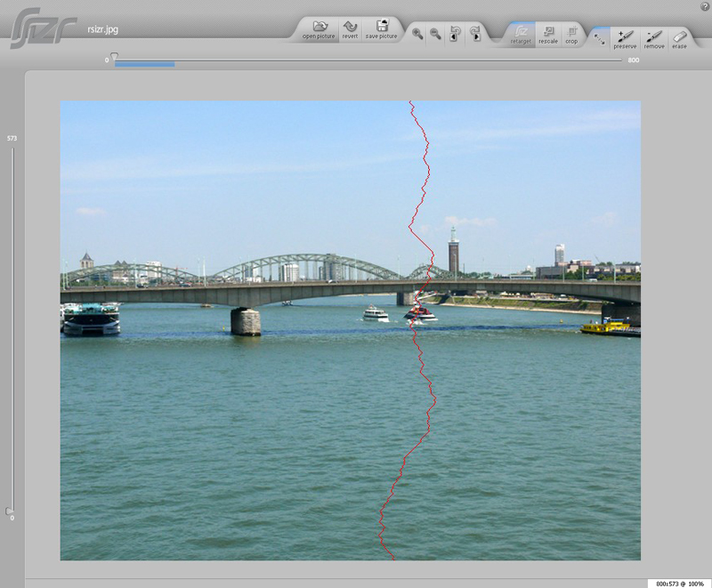Rotate the image clockwise
712x588 pixels.
(x=475, y=34)
